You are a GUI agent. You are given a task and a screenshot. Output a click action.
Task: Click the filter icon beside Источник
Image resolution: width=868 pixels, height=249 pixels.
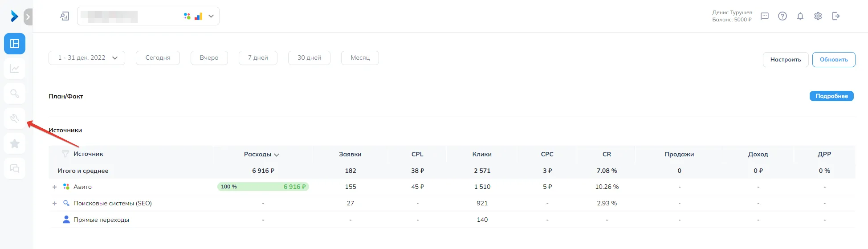tap(65, 154)
